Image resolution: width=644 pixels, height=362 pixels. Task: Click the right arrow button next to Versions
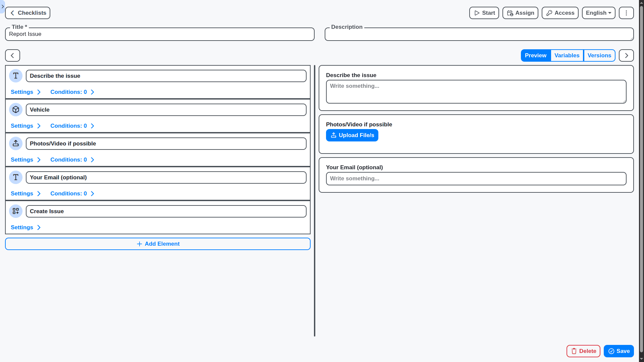pyautogui.click(x=626, y=56)
